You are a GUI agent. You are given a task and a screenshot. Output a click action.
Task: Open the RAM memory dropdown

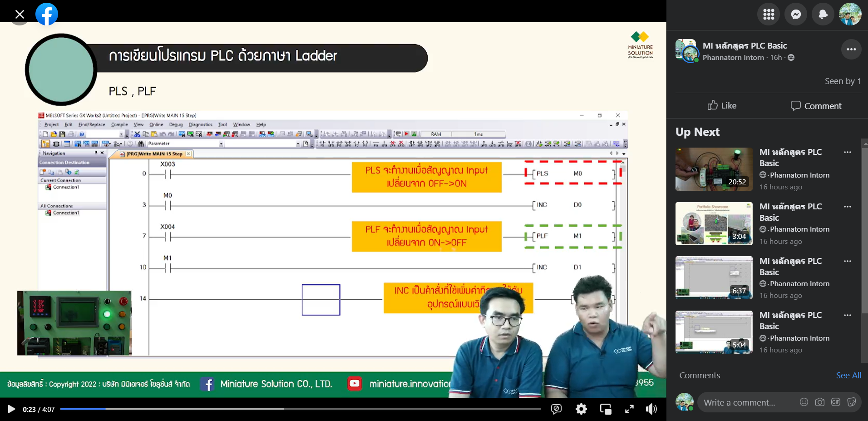(x=437, y=134)
